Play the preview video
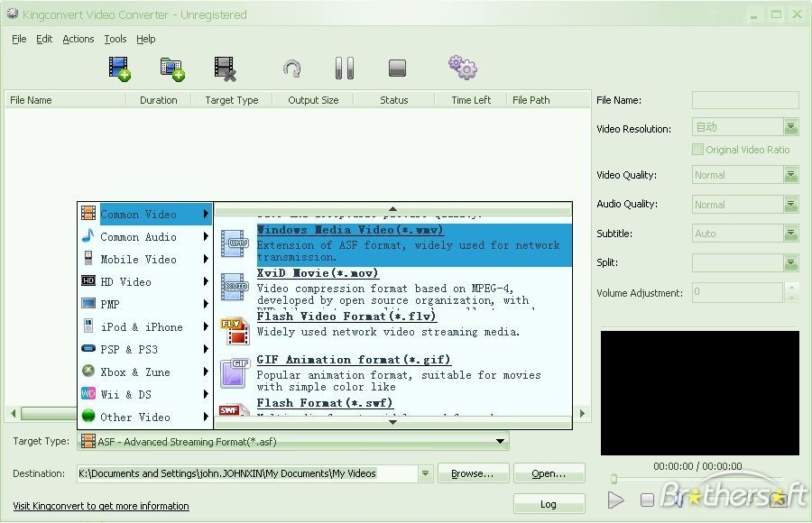The height and width of the screenshot is (523, 812). pos(615,500)
